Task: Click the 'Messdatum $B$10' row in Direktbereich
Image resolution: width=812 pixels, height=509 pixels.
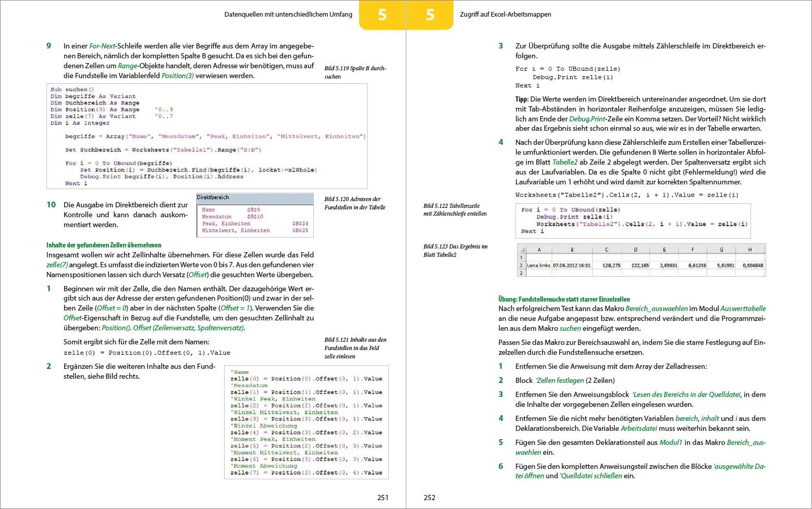Action: point(232,217)
